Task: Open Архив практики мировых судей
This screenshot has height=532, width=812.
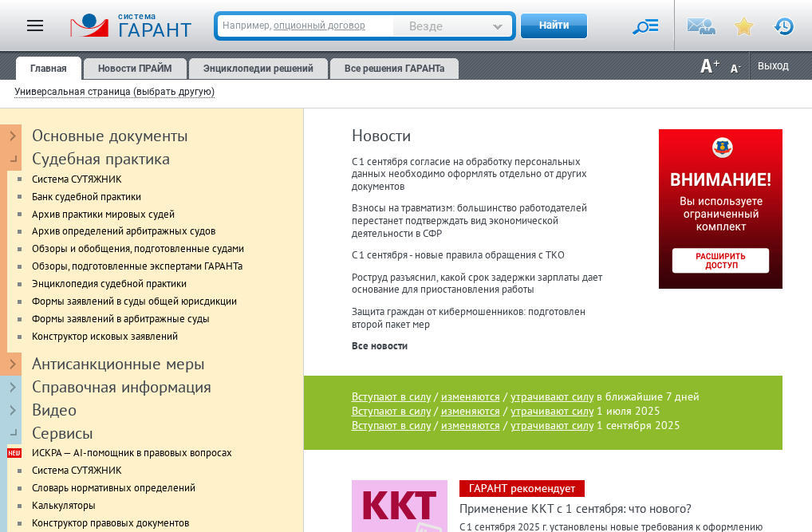Action: pos(103,215)
